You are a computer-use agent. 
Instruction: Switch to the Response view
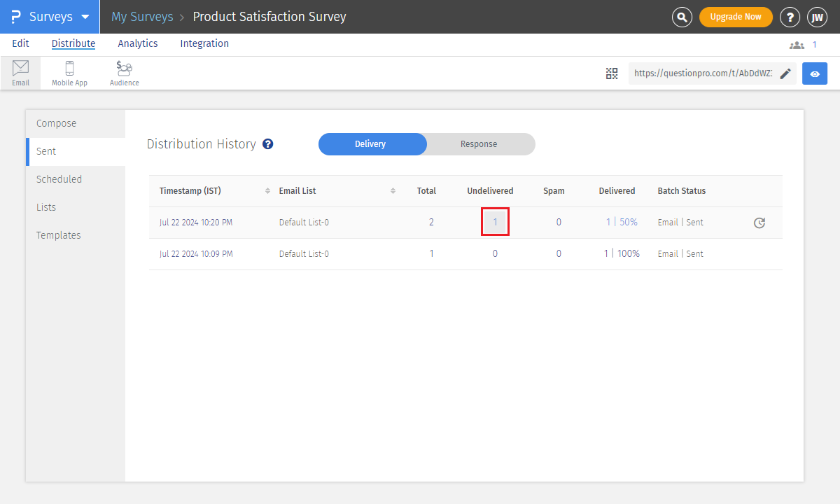479,144
